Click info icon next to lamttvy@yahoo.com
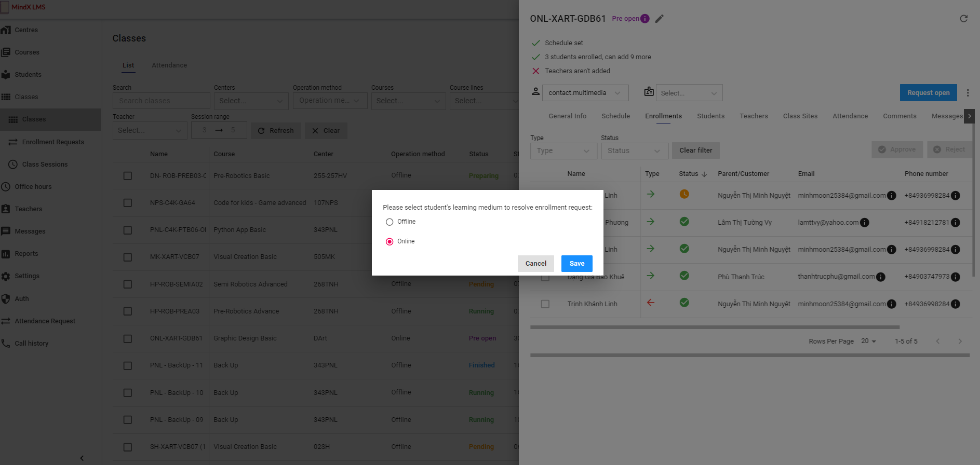Viewport: 980px width, 465px height. click(864, 223)
